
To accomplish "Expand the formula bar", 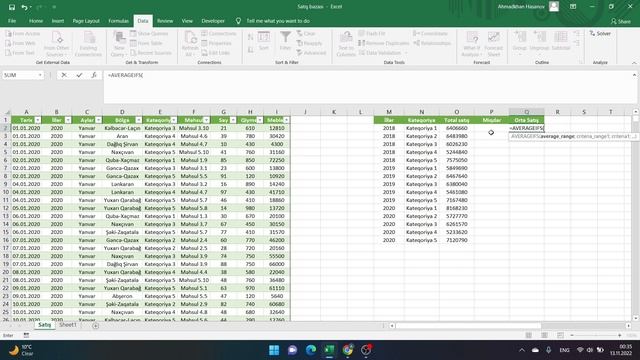I will (x=634, y=75).
